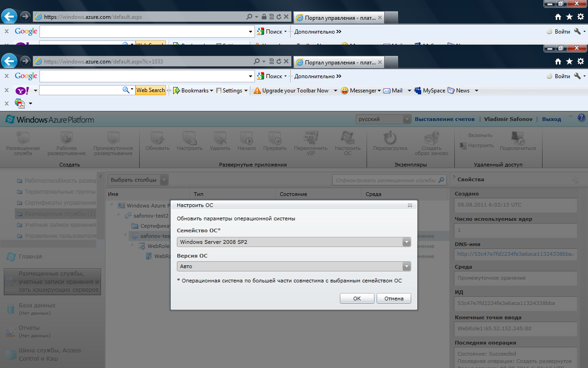
Task: Click the Отмена button
Action: click(x=394, y=299)
